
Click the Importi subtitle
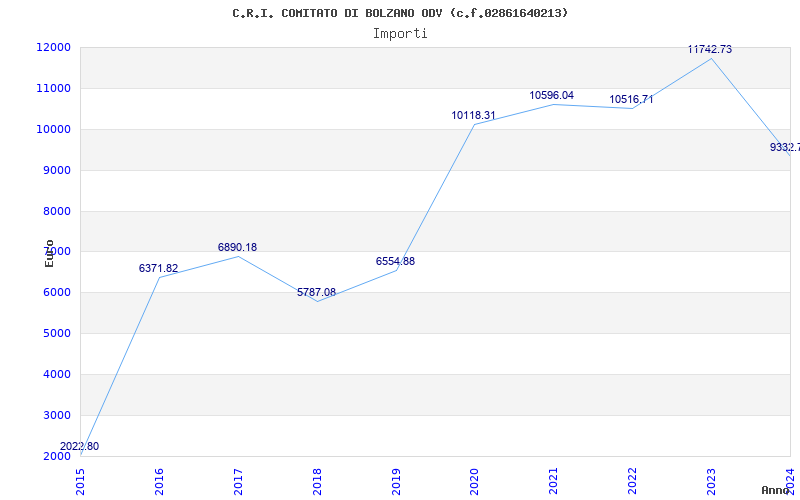pyautogui.click(x=400, y=34)
